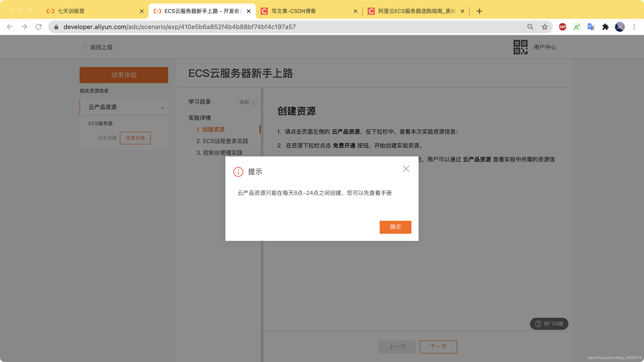The image size is (644, 362).
Task: Click the 上一节 button
Action: point(397,347)
